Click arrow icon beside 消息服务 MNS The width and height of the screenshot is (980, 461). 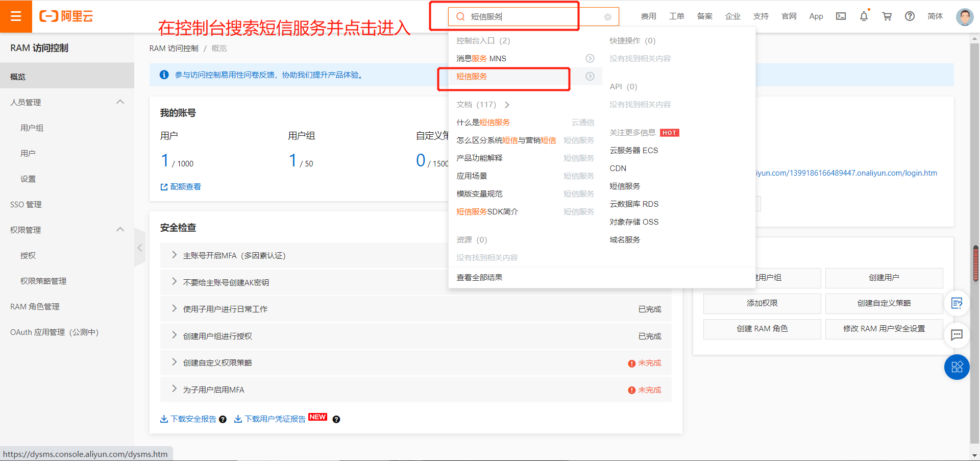coord(590,59)
